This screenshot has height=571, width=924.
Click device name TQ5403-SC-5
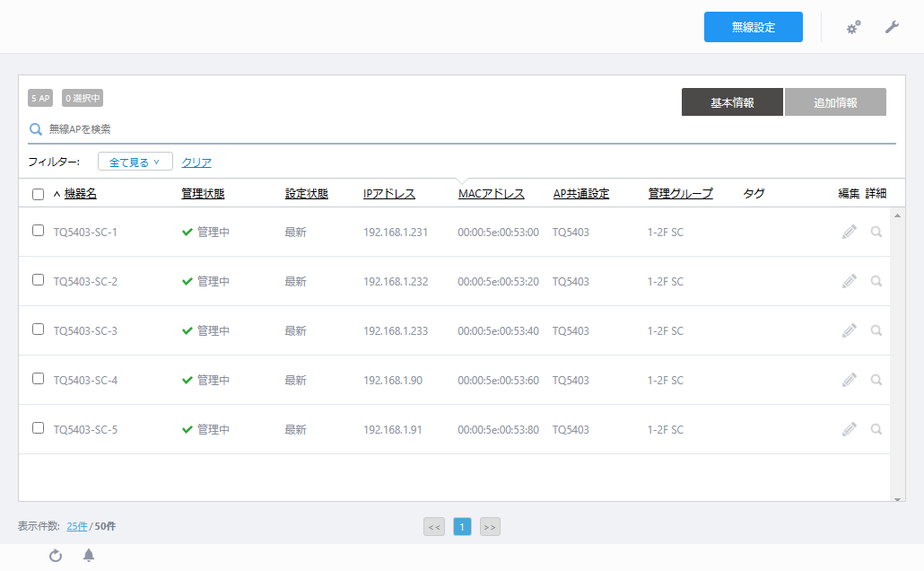(85, 429)
